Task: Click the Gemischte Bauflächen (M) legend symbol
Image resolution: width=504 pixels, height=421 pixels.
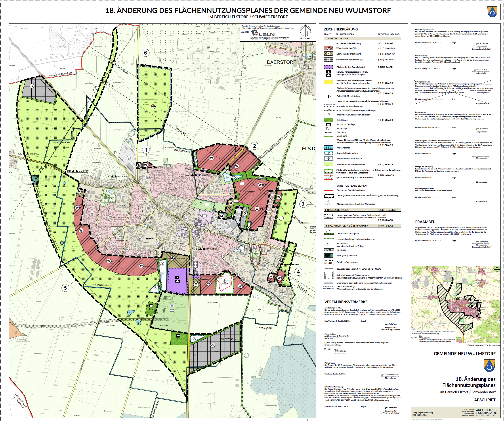Action: [329, 54]
